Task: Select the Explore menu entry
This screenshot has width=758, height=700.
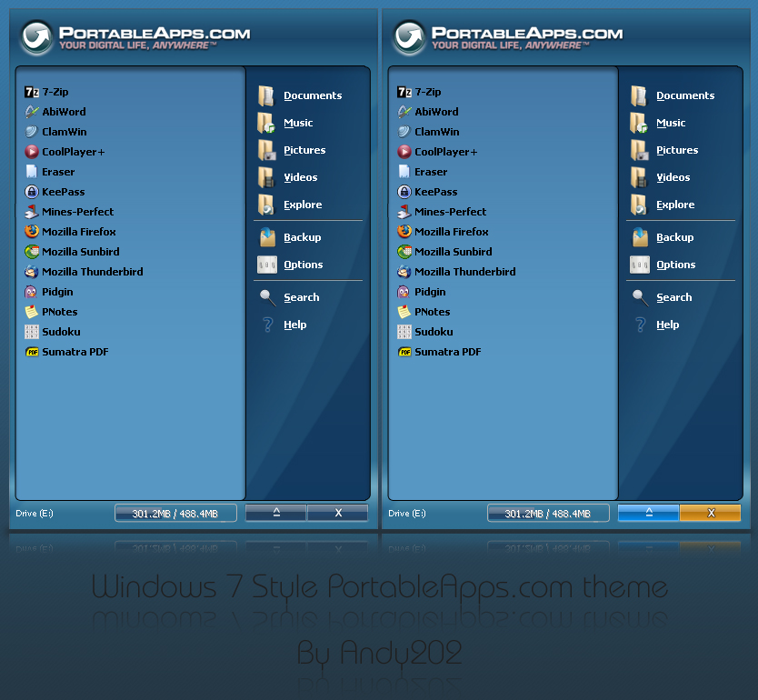Action: click(301, 205)
